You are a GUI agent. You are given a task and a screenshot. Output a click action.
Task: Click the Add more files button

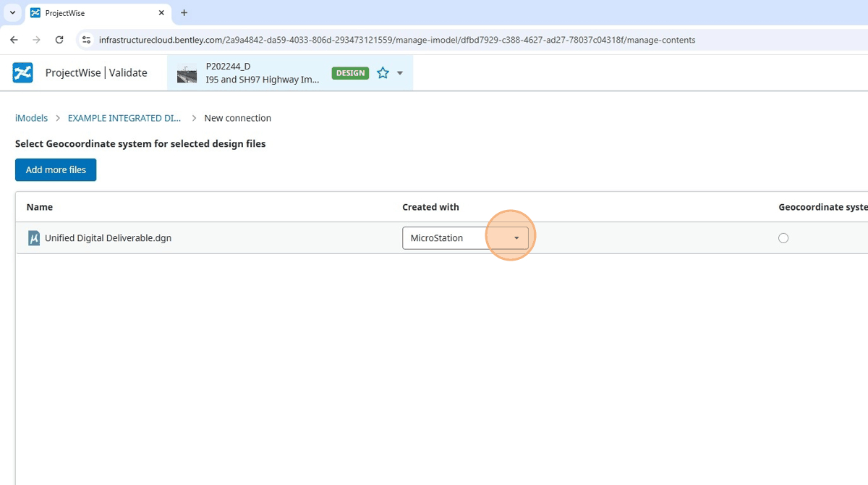coord(56,170)
